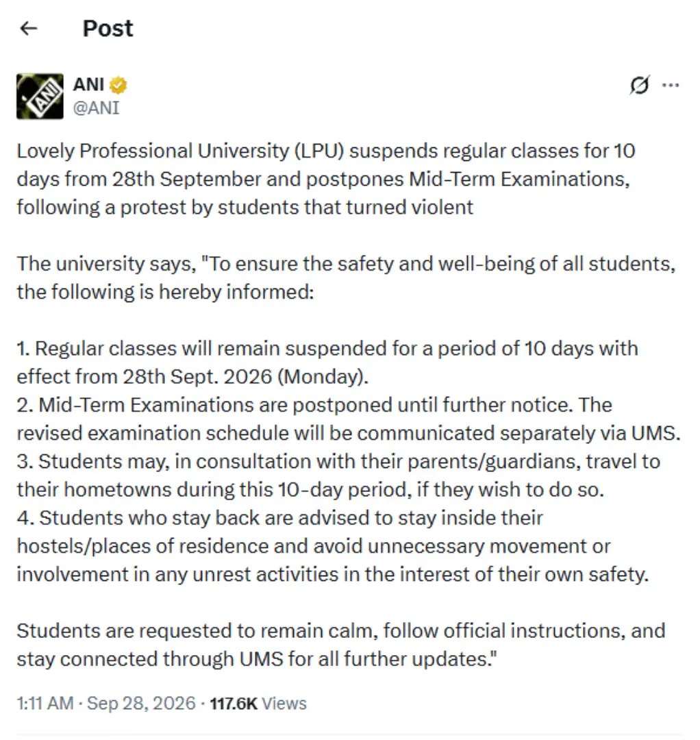This screenshot has width=700, height=740.
Task: Select point 4 about staying inside hostels
Action: (333, 546)
